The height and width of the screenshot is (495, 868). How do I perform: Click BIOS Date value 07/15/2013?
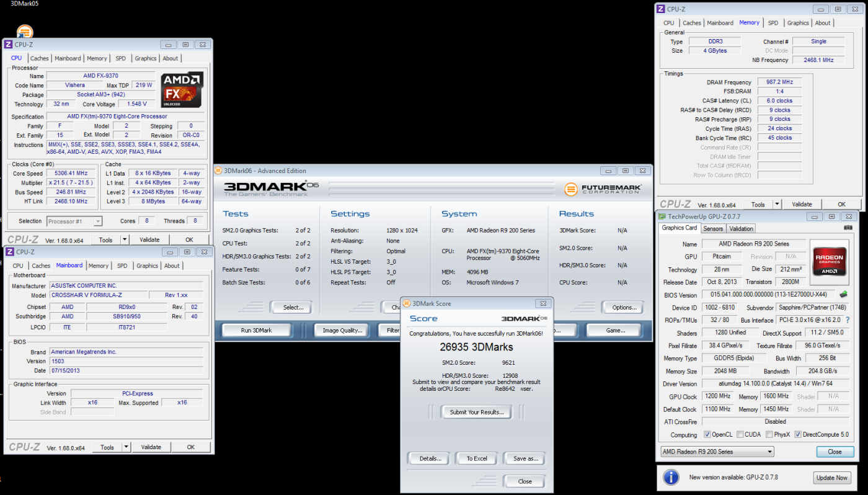click(x=126, y=370)
